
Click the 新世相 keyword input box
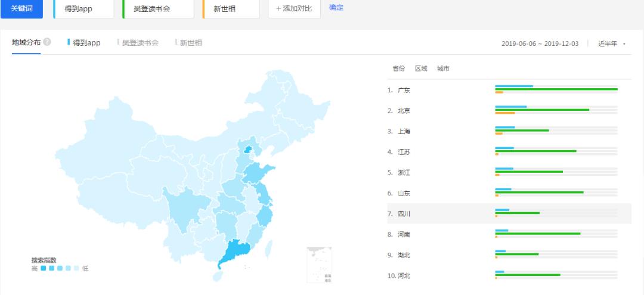231,9
